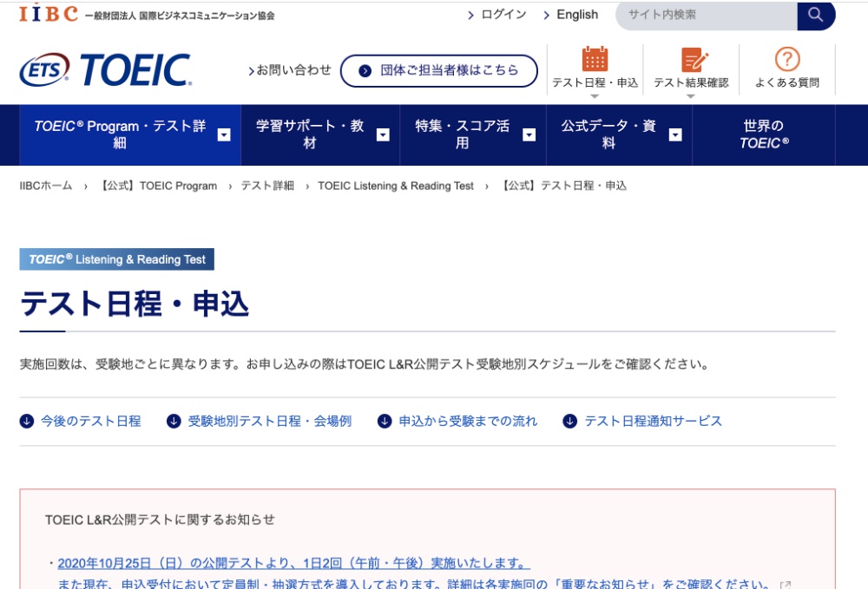Open the calendar icon for テスト日程・申込

point(595,59)
